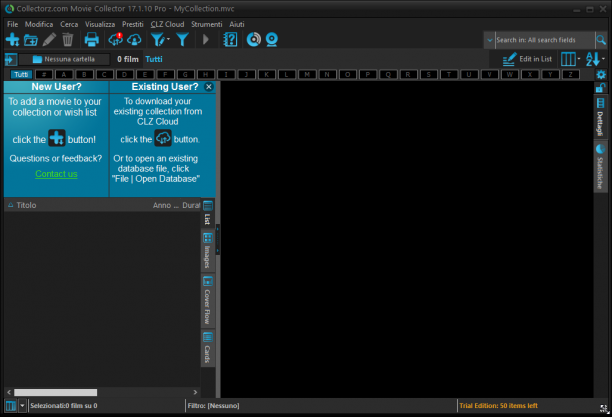Open the Strumenti menu
612x417 pixels.
(206, 24)
